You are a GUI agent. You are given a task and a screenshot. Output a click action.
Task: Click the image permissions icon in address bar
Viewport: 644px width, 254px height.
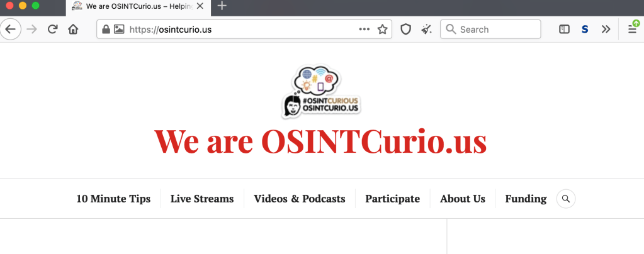click(x=119, y=29)
